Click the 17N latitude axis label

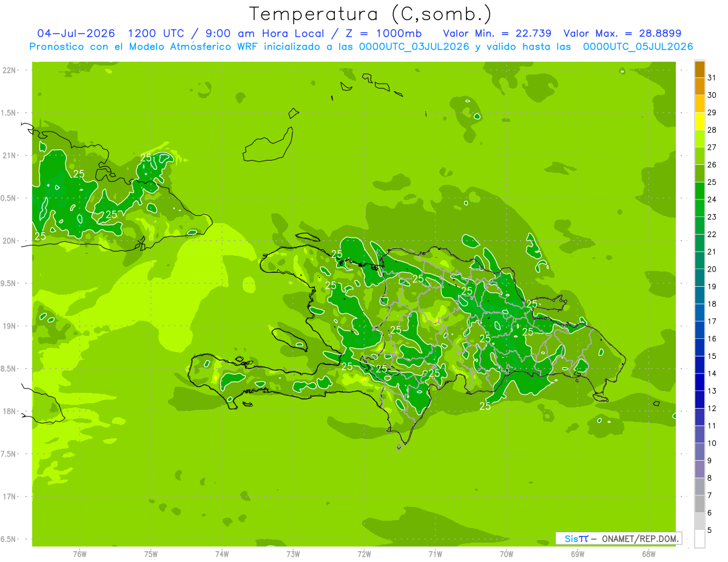pos(9,497)
